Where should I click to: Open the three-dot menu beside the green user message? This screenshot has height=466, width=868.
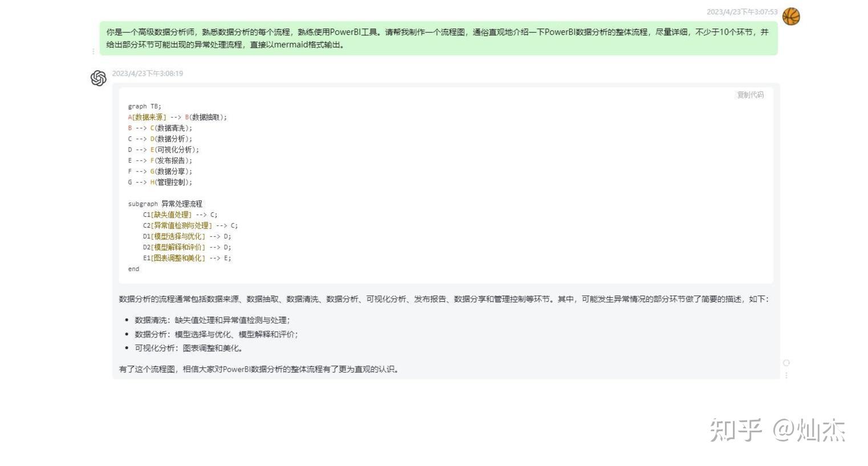[x=93, y=51]
